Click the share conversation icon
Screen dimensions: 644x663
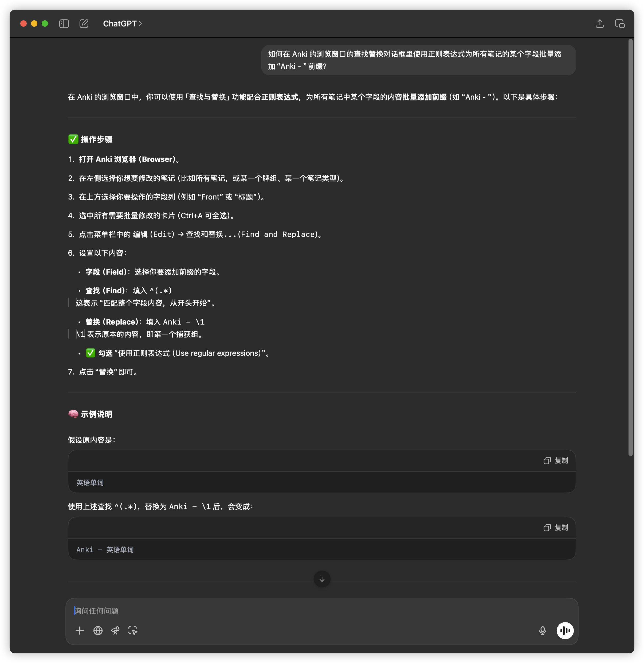[x=600, y=24]
